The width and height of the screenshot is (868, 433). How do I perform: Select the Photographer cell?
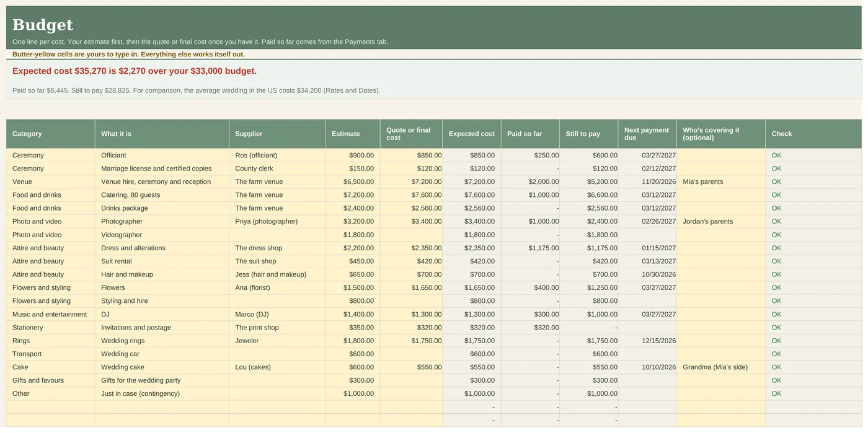coord(162,222)
